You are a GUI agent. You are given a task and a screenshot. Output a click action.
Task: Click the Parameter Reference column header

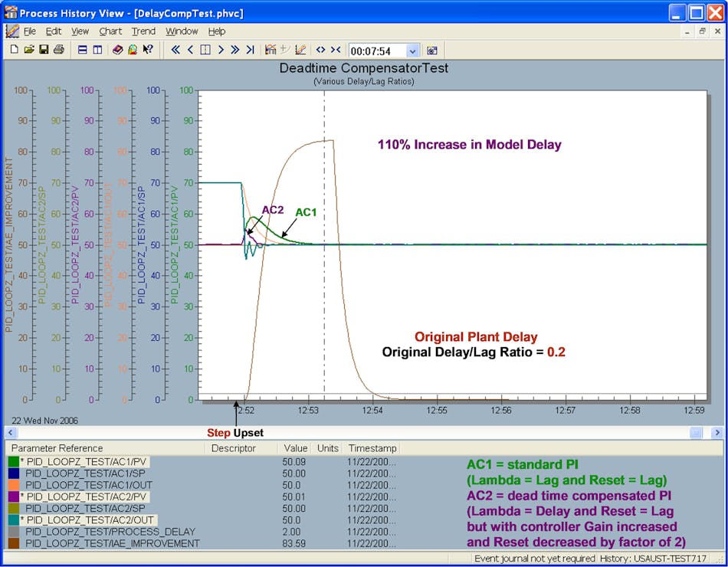(x=57, y=448)
